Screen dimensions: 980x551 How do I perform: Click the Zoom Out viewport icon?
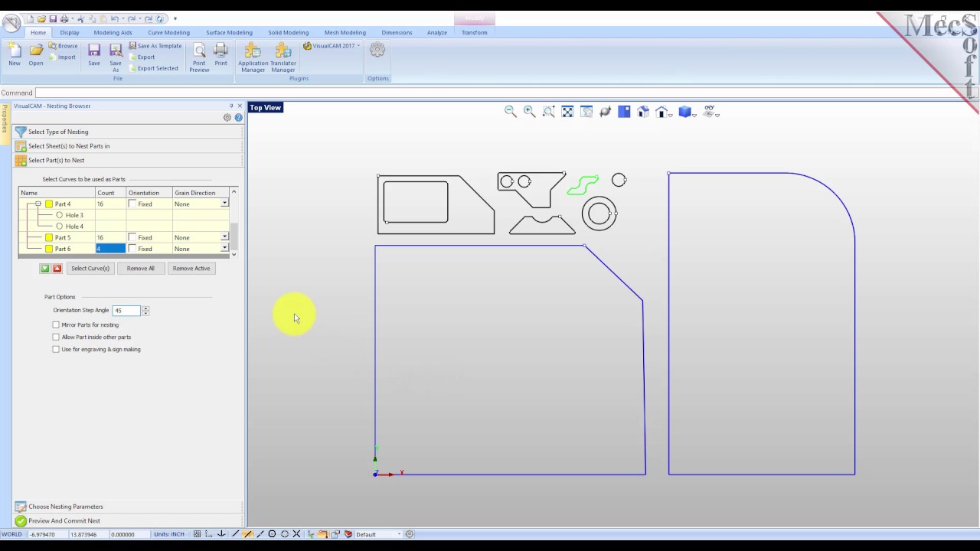(x=511, y=112)
